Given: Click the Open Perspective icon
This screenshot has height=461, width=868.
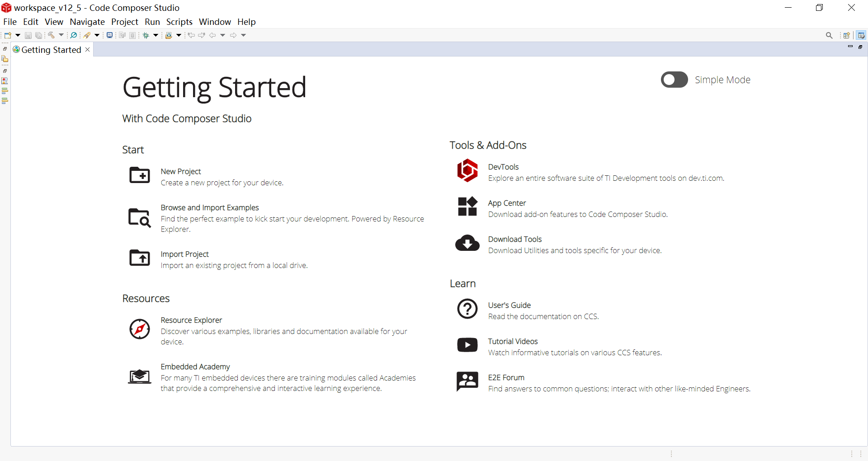Looking at the screenshot, I should coord(847,35).
